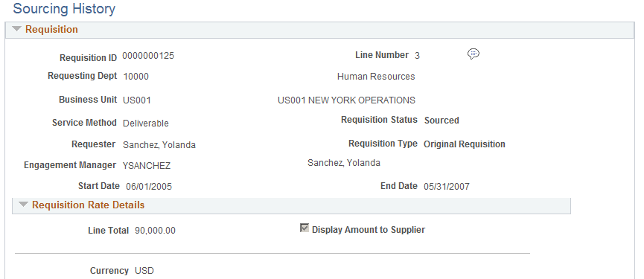Click the Requisition Status value Sourced

tap(442, 121)
